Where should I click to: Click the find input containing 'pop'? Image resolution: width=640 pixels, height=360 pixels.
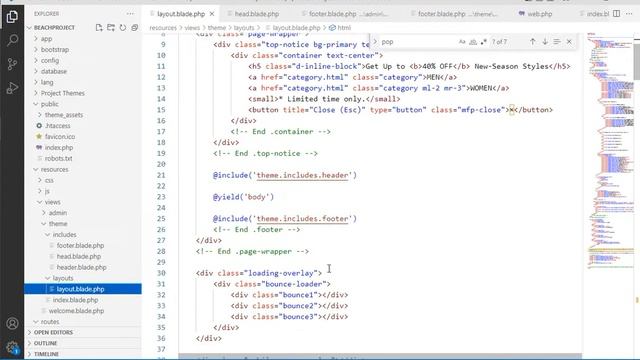418,42
